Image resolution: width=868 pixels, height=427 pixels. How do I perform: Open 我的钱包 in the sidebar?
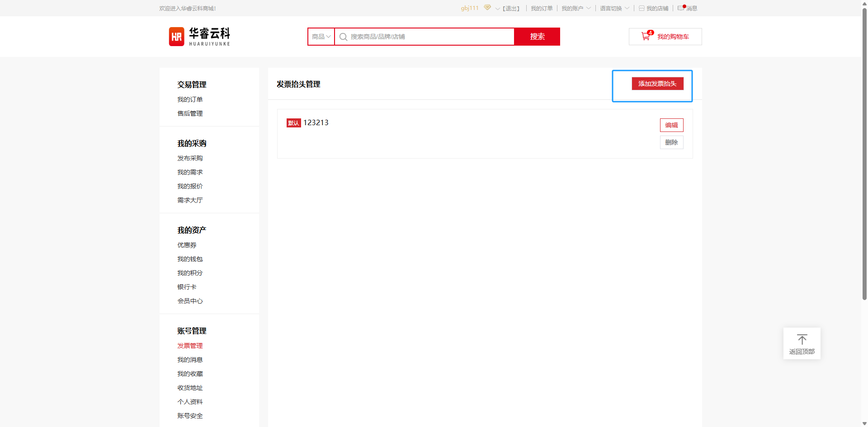[x=190, y=259]
